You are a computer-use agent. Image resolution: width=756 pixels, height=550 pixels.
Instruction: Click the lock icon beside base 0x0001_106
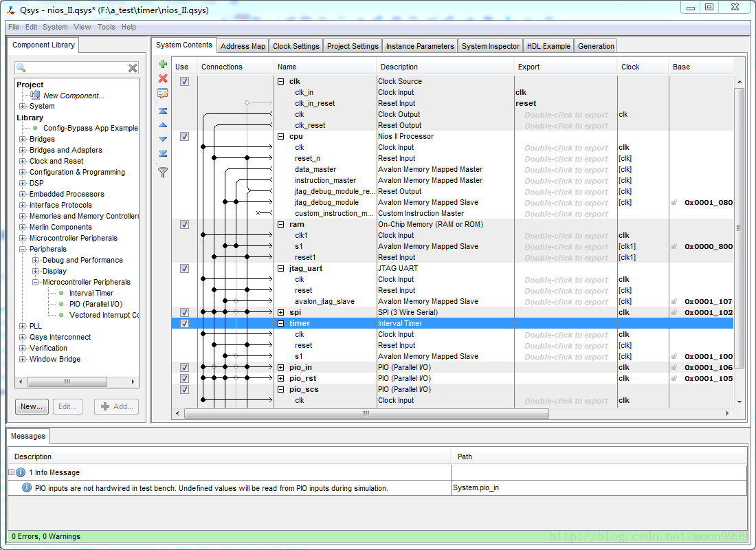pyautogui.click(x=674, y=368)
